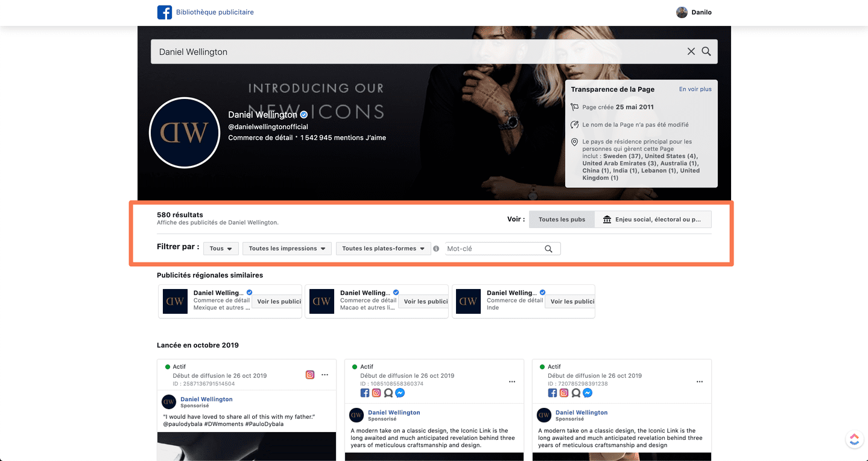Click the ID : 1085108558360374 text
868x461 pixels.
click(x=392, y=384)
